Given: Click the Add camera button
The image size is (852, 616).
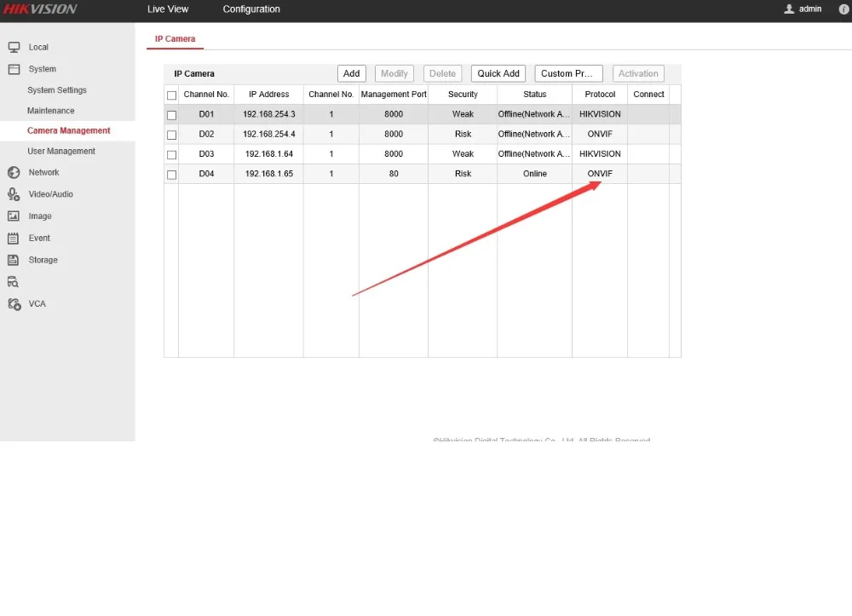Looking at the screenshot, I should pos(352,74).
